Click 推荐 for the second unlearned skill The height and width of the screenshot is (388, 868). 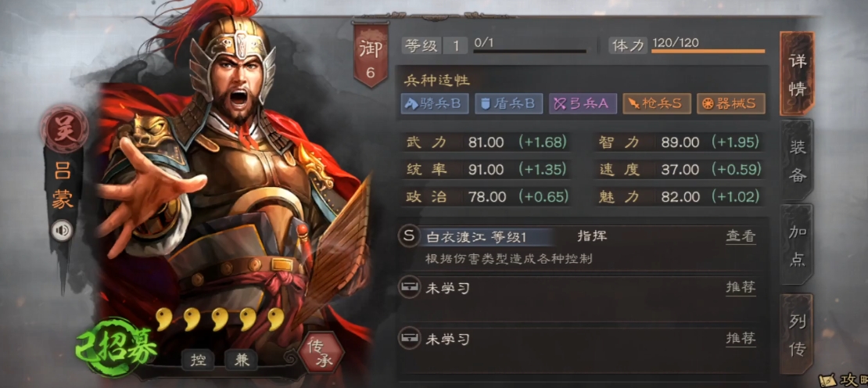741,338
